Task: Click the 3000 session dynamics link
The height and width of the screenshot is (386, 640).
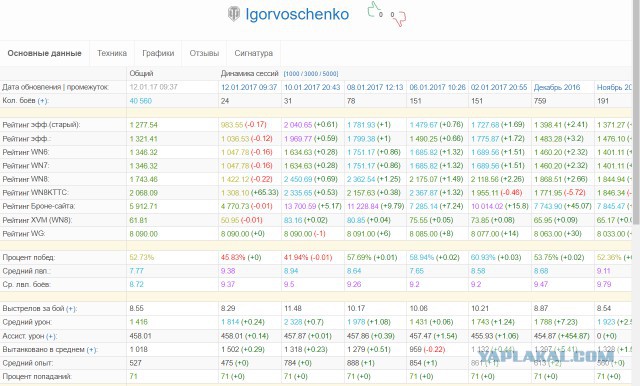Action: [311, 74]
